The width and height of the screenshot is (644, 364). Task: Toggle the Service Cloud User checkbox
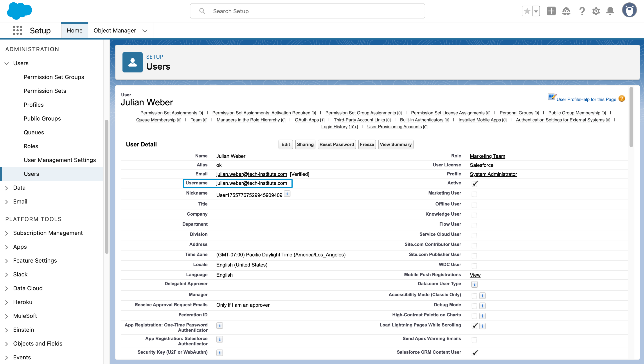474,236
